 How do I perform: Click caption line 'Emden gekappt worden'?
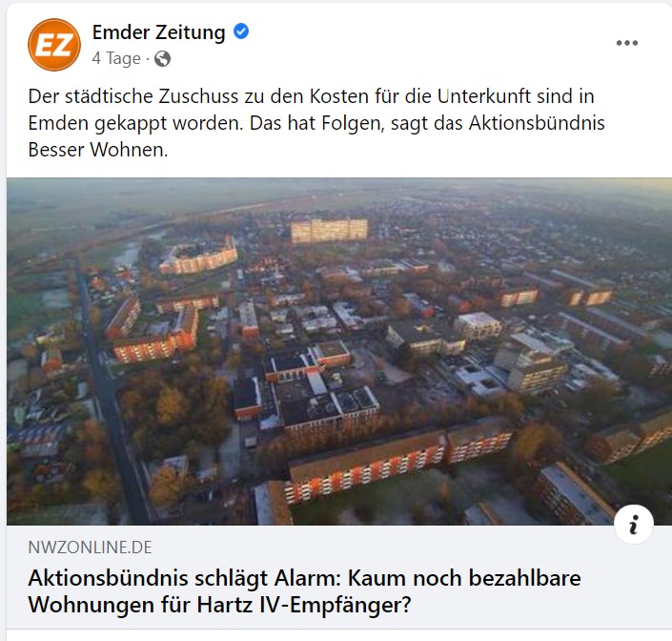tap(136, 123)
